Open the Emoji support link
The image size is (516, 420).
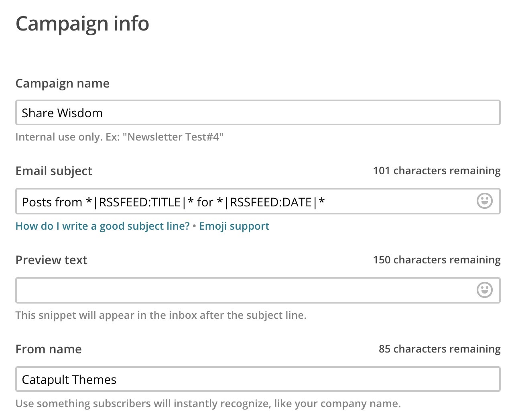(234, 226)
